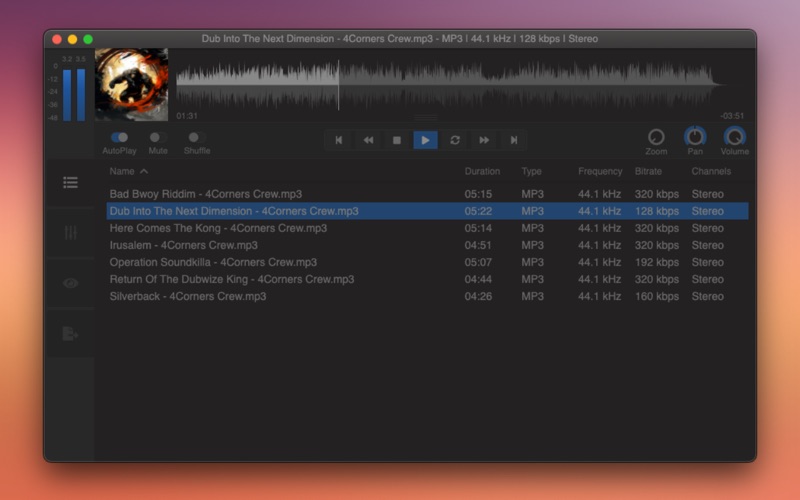Viewport: 800px width, 500px height.
Task: Turn off the AutoPlay switch
Action: point(119,137)
